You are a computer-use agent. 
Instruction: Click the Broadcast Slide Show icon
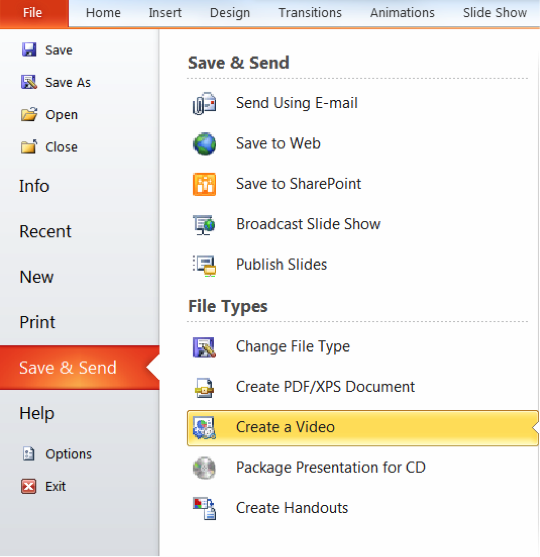tap(204, 225)
